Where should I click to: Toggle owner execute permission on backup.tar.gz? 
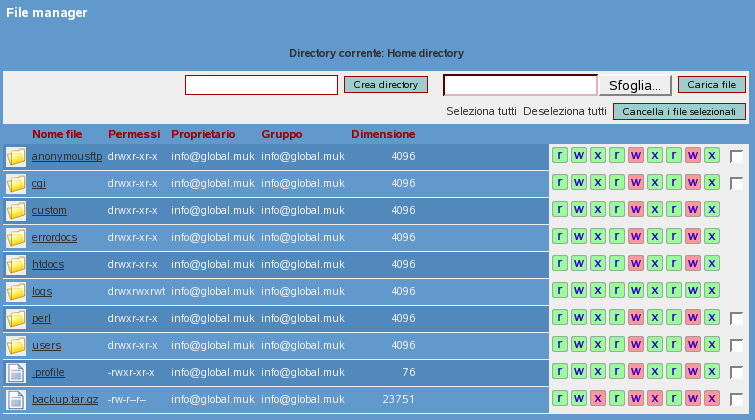597,399
